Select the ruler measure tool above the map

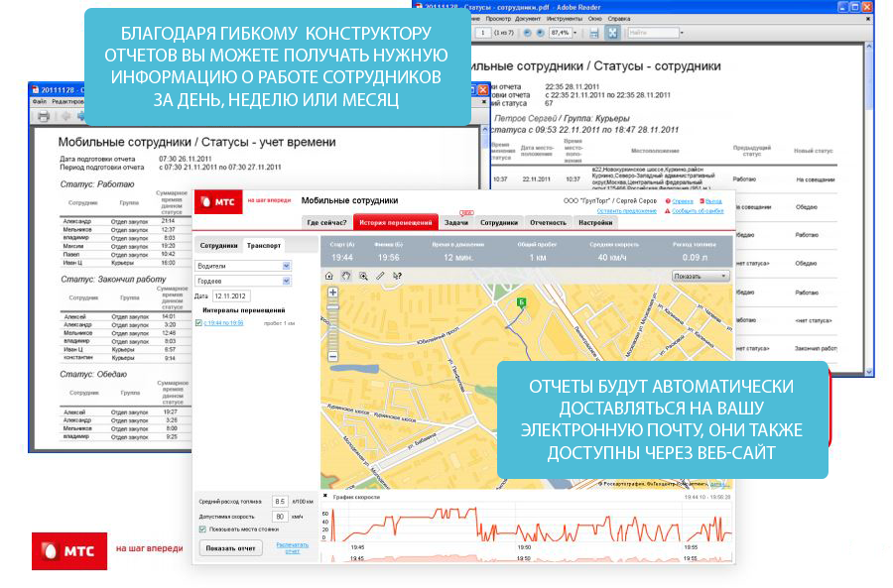[380, 276]
